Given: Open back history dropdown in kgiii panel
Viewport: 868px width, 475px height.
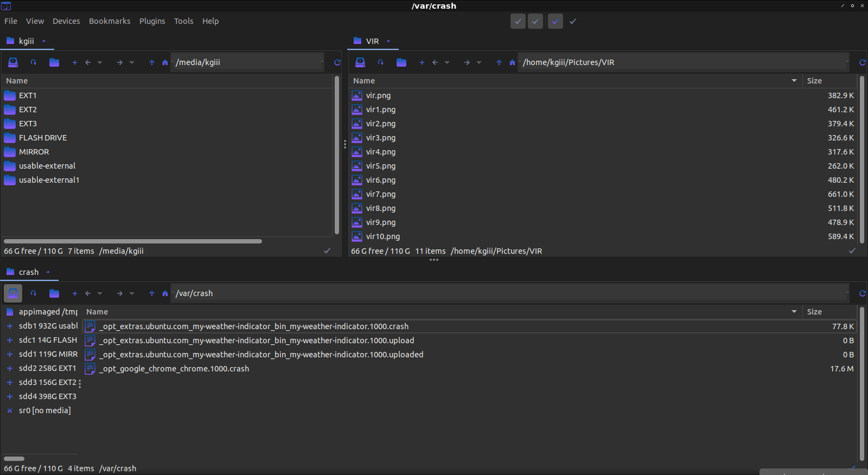Looking at the screenshot, I should click(100, 62).
